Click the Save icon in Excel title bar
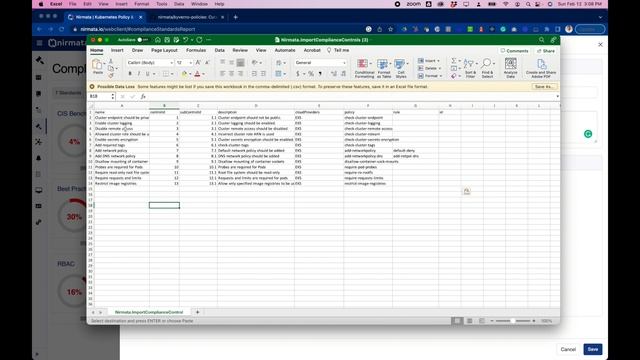The height and width of the screenshot is (360, 640). point(167,40)
